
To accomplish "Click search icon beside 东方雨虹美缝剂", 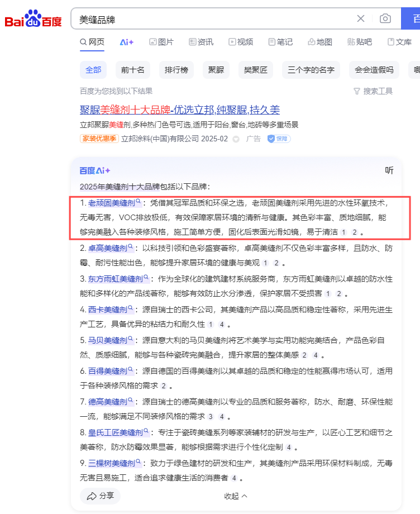I will (x=146, y=277).
